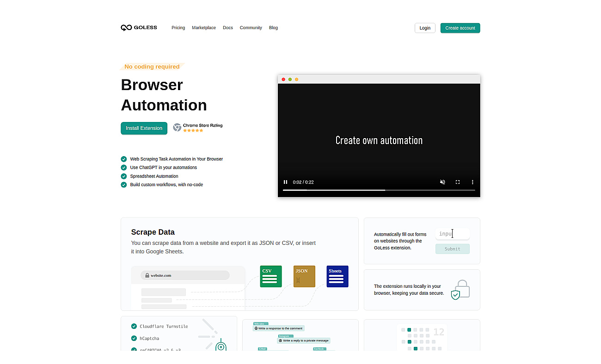Open the GoLess logo home link
This screenshot has width=601, height=364.
point(139,28)
